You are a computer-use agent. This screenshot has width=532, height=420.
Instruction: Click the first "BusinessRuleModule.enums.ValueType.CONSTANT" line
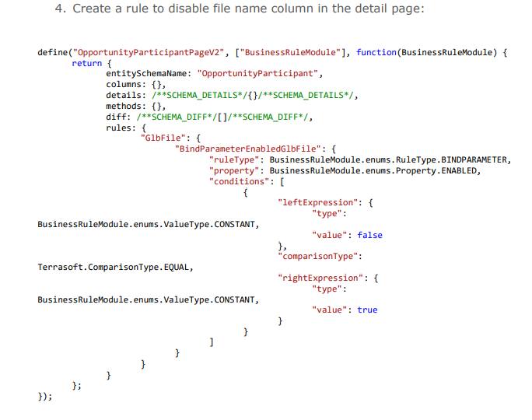tap(149, 225)
